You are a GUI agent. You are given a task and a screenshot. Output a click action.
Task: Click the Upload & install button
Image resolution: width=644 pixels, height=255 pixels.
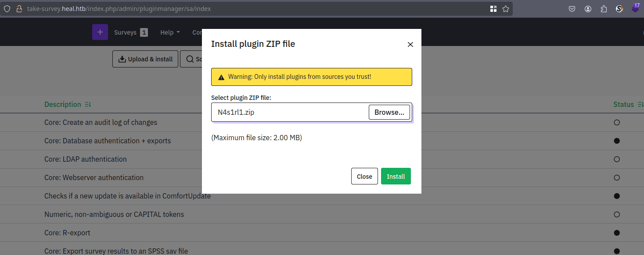click(x=145, y=59)
